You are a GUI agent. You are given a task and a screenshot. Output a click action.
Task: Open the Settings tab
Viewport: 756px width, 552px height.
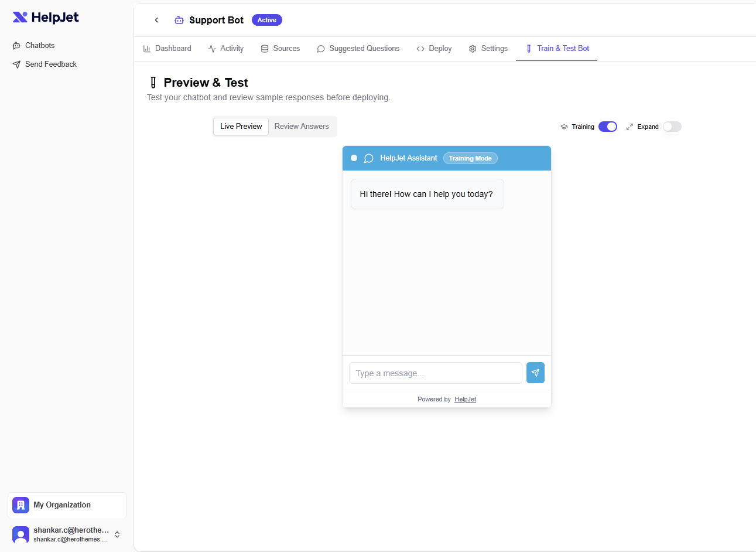pos(488,49)
